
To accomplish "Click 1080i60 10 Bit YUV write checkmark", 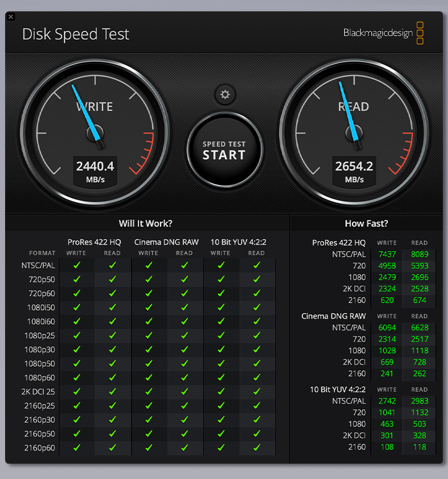I will (221, 321).
